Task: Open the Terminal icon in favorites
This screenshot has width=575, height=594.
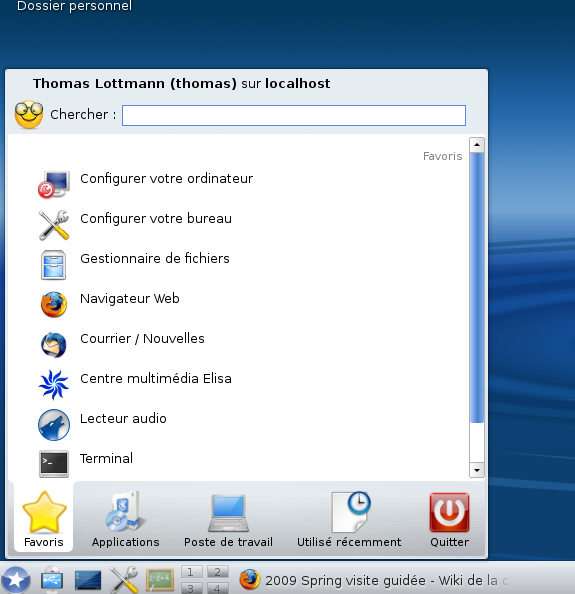Action: (54, 464)
